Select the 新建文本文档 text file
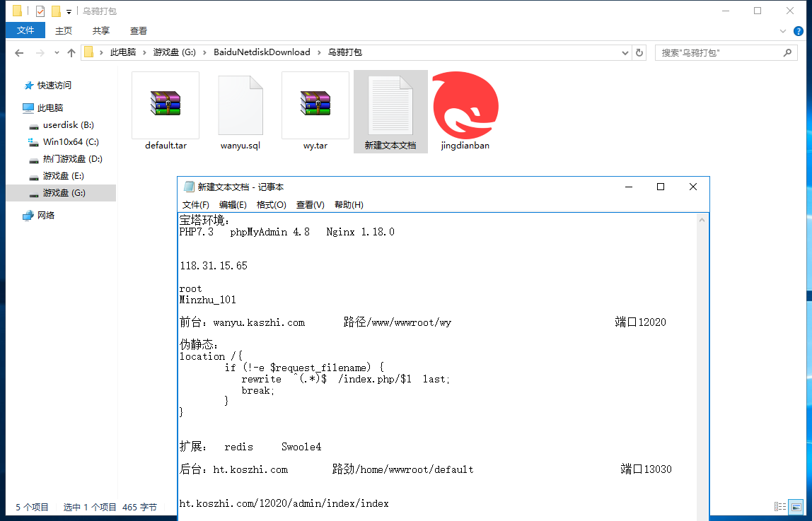Image resolution: width=812 pixels, height=521 pixels. pyautogui.click(x=390, y=106)
